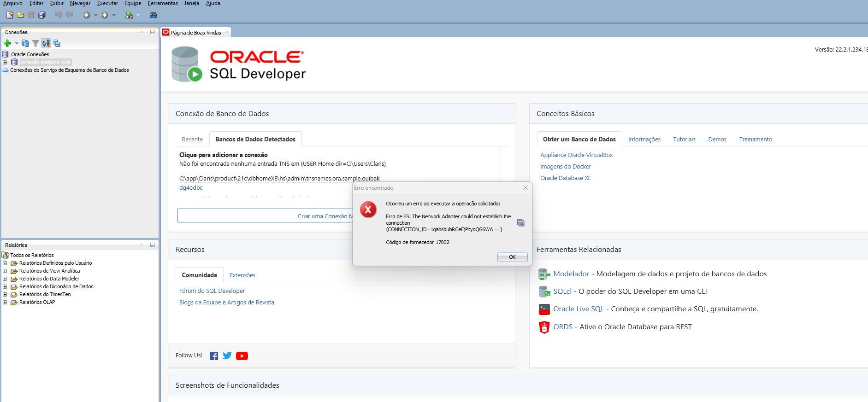The height and width of the screenshot is (402, 868).
Task: Add a new connection with green plus
Action: point(7,43)
